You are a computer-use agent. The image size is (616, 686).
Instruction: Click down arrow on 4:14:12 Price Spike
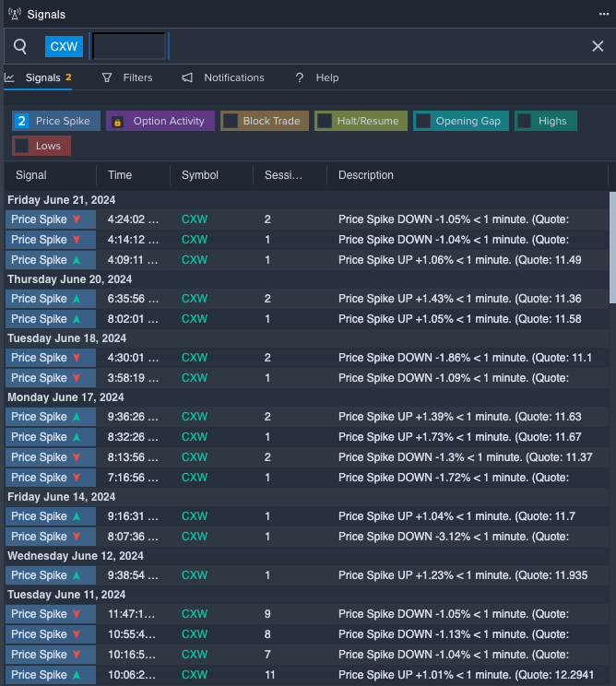[x=77, y=240]
